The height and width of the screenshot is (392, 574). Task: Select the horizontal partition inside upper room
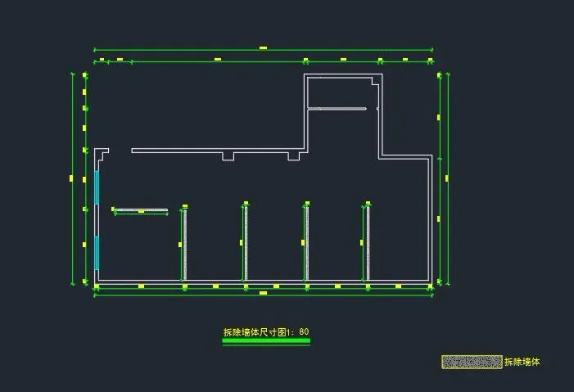coord(337,109)
